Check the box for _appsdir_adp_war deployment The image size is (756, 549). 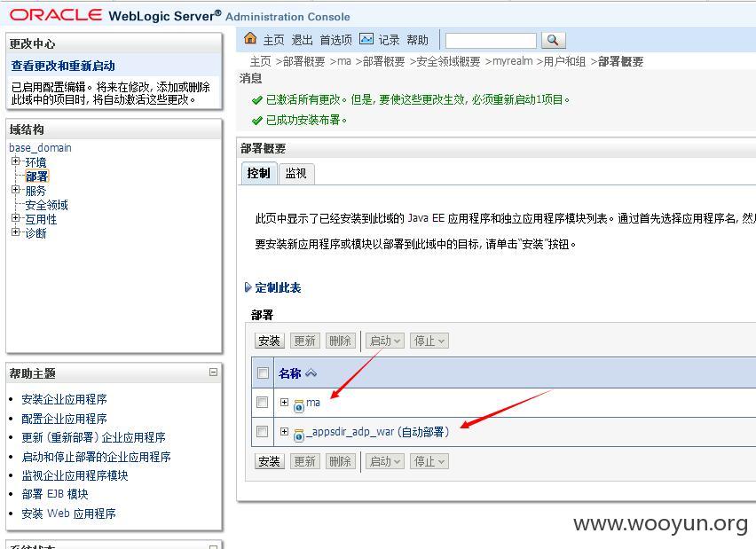[x=263, y=431]
